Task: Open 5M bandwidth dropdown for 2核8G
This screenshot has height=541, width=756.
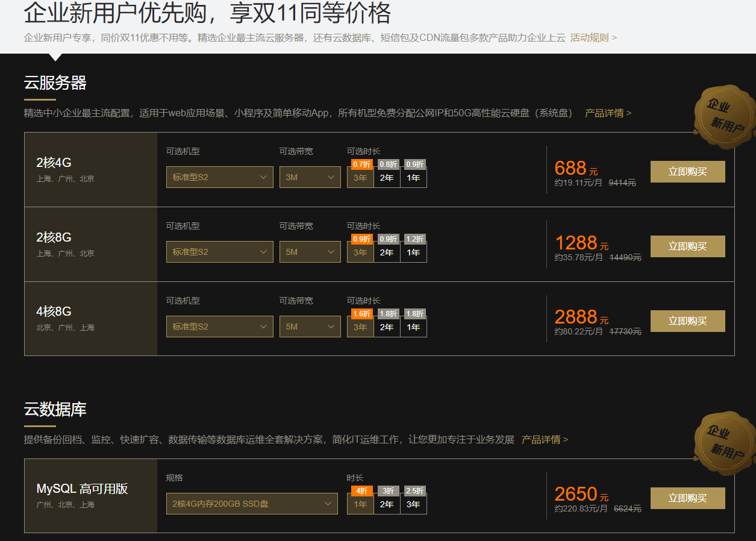Action: click(x=310, y=252)
